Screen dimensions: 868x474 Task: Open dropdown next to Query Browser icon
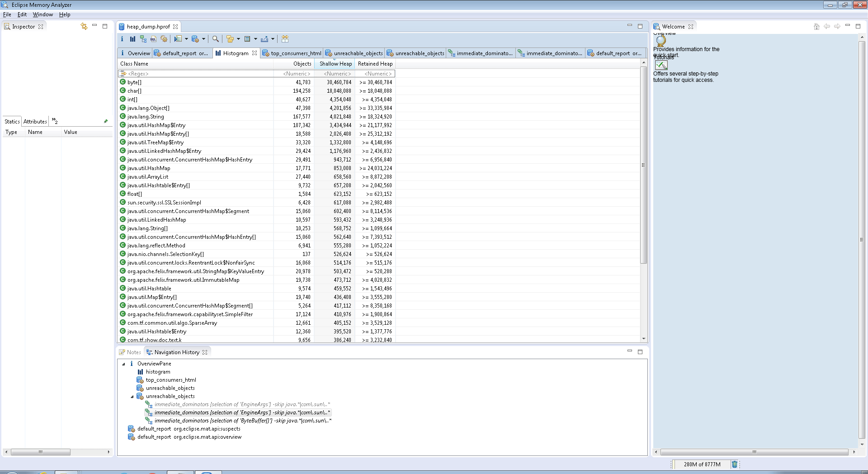coord(203,39)
